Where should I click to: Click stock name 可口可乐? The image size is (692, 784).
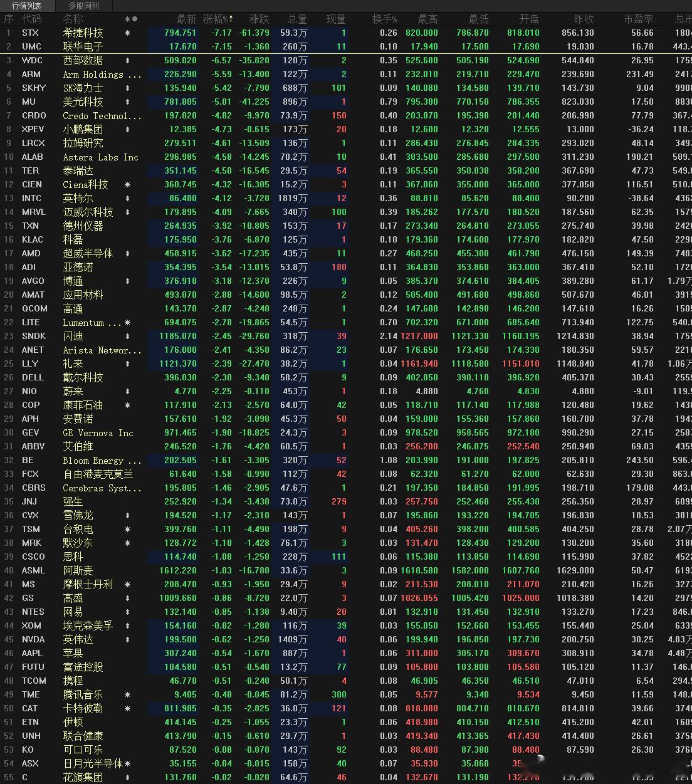point(83,750)
